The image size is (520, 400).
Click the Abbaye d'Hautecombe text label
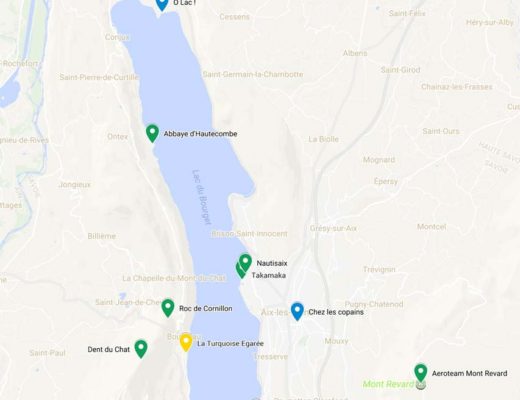(x=200, y=134)
